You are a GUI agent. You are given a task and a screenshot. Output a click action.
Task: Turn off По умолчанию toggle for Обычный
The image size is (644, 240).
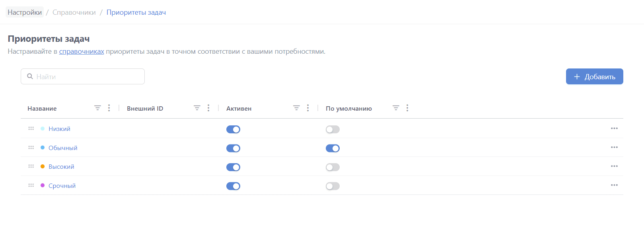(x=333, y=148)
